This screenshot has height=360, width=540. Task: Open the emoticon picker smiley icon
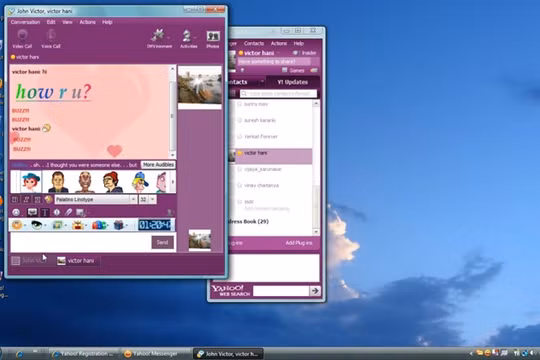tap(16, 212)
